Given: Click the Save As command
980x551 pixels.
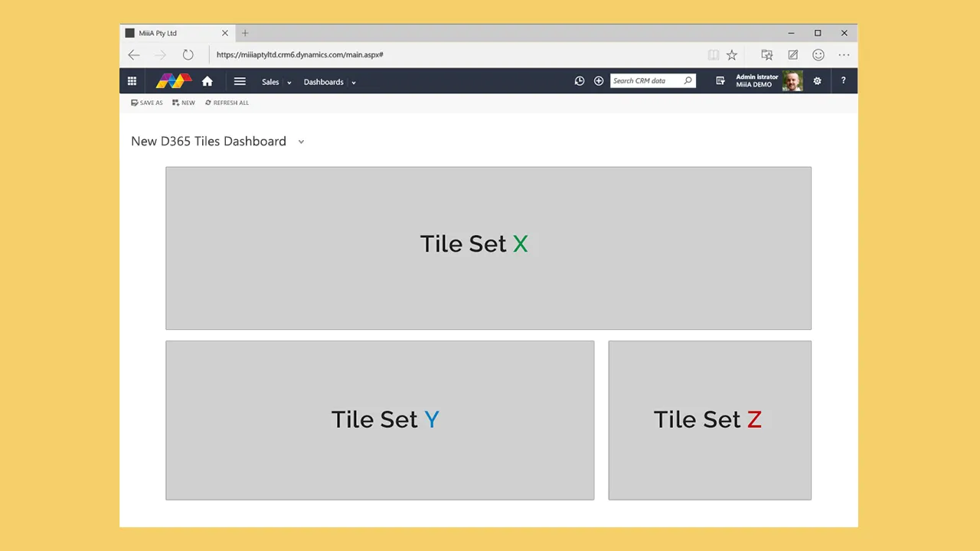Looking at the screenshot, I should pos(147,103).
